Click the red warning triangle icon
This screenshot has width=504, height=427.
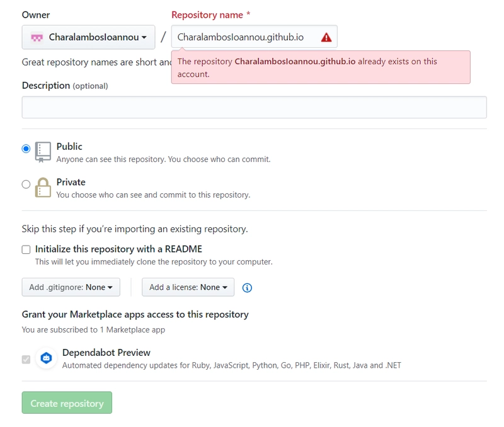click(326, 37)
